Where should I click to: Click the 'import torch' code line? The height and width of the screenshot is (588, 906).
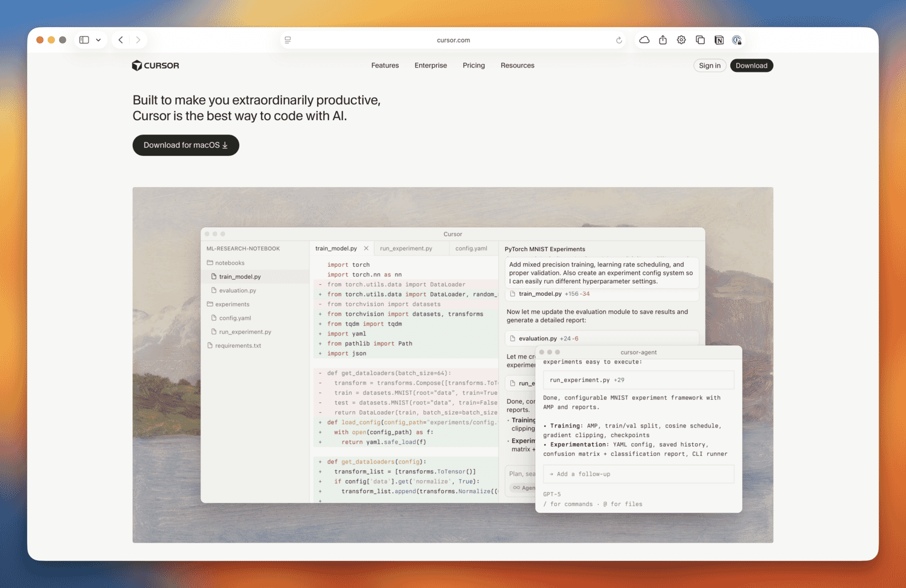tap(349, 264)
